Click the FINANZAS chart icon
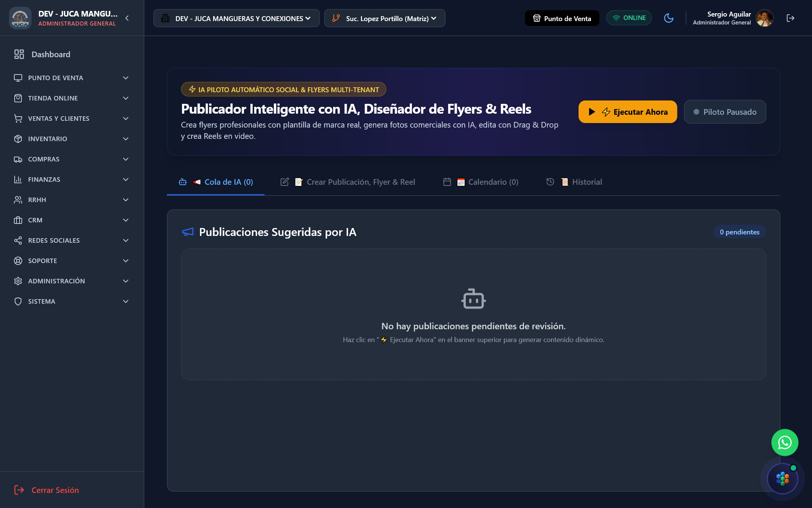This screenshot has width=812, height=508. tap(18, 179)
